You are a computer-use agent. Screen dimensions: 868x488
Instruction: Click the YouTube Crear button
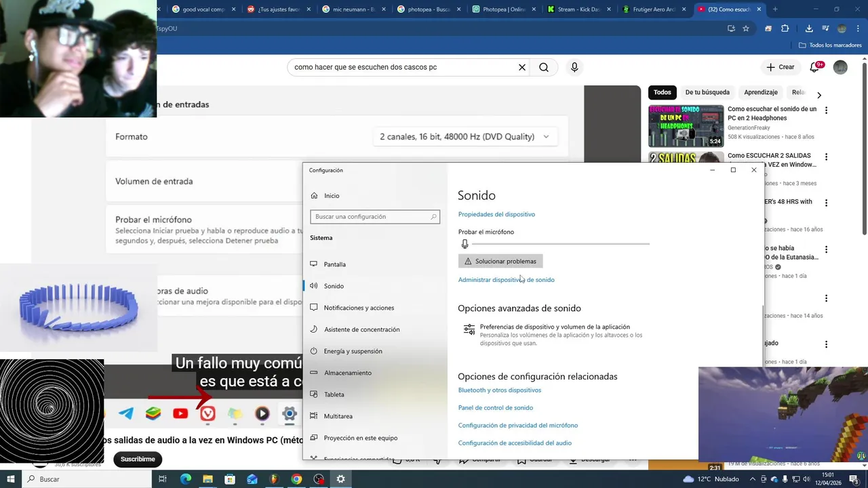pos(781,67)
